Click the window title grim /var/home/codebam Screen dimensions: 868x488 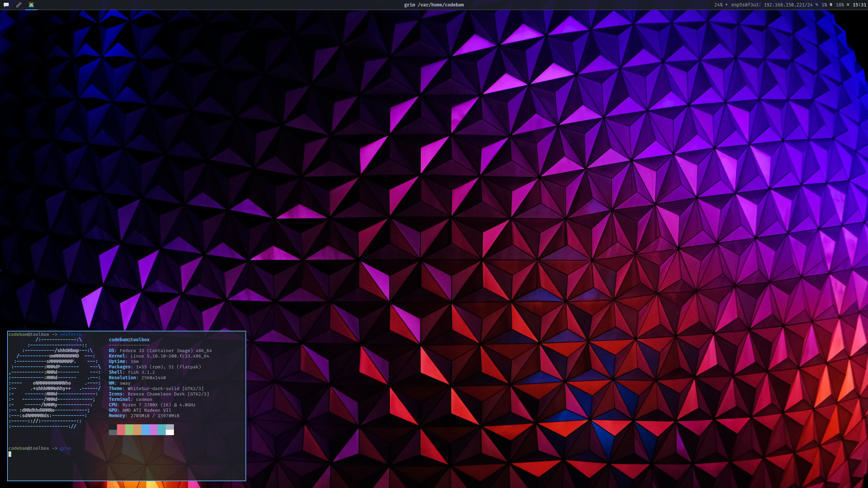pyautogui.click(x=434, y=4)
